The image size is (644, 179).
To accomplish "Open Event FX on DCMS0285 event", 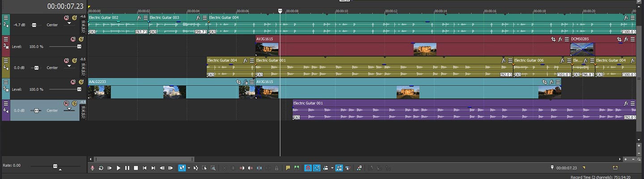I will point(626,39).
